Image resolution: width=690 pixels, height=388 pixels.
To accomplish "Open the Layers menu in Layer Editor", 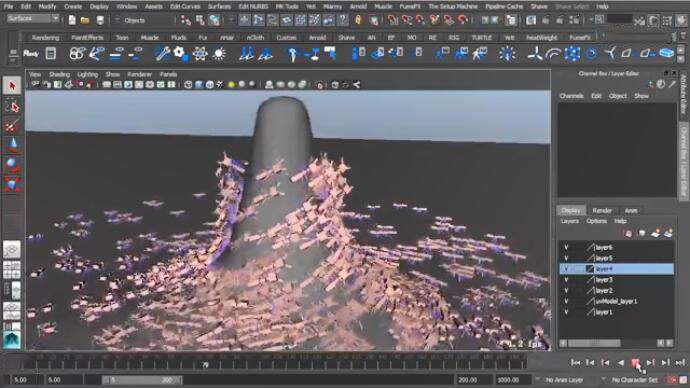I will (569, 221).
